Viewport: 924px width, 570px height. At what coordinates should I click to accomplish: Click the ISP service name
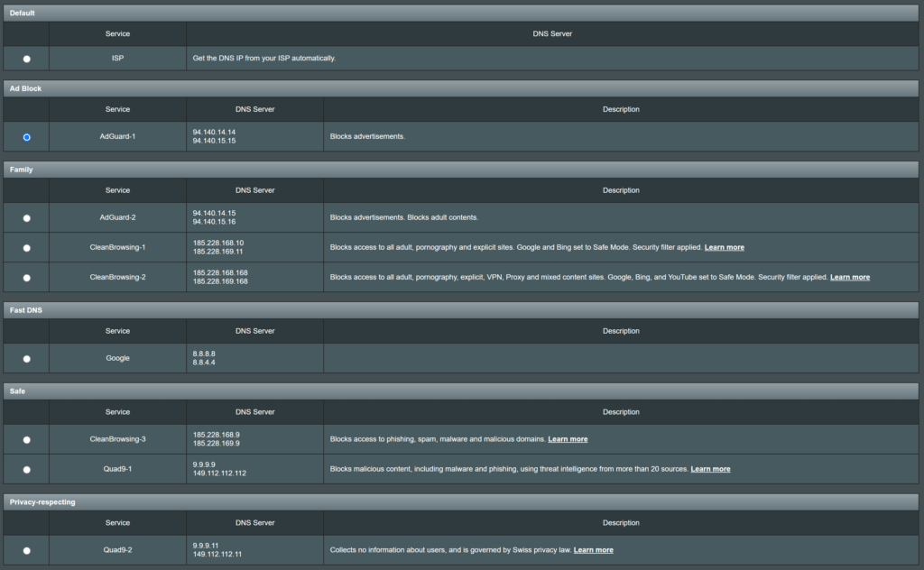click(117, 59)
